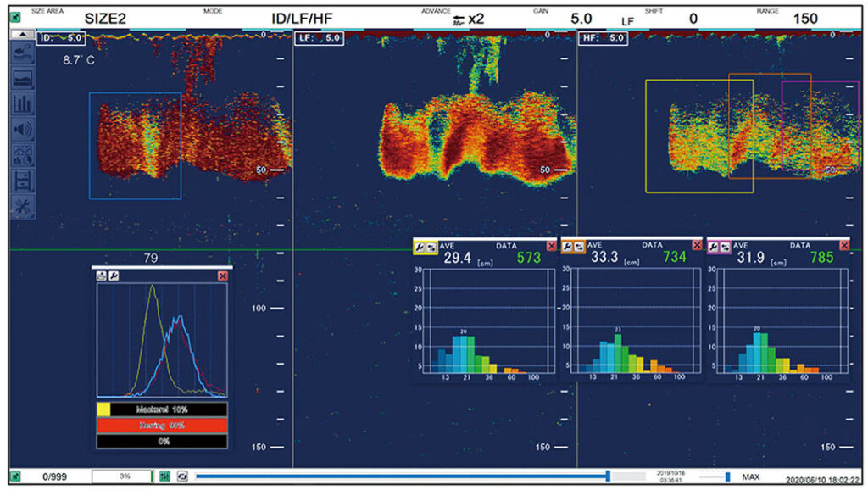The width and height of the screenshot is (868, 490).
Task: Click the Mackerel 10% species bar
Action: (162, 409)
